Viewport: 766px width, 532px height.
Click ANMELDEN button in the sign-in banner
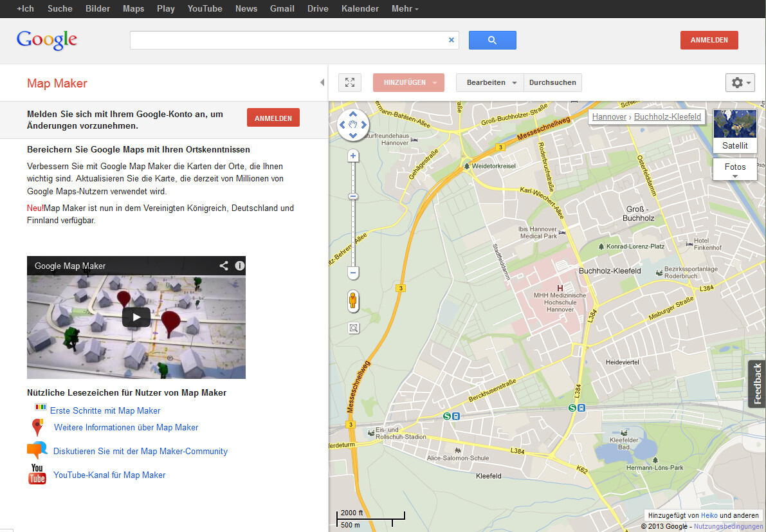coord(273,118)
